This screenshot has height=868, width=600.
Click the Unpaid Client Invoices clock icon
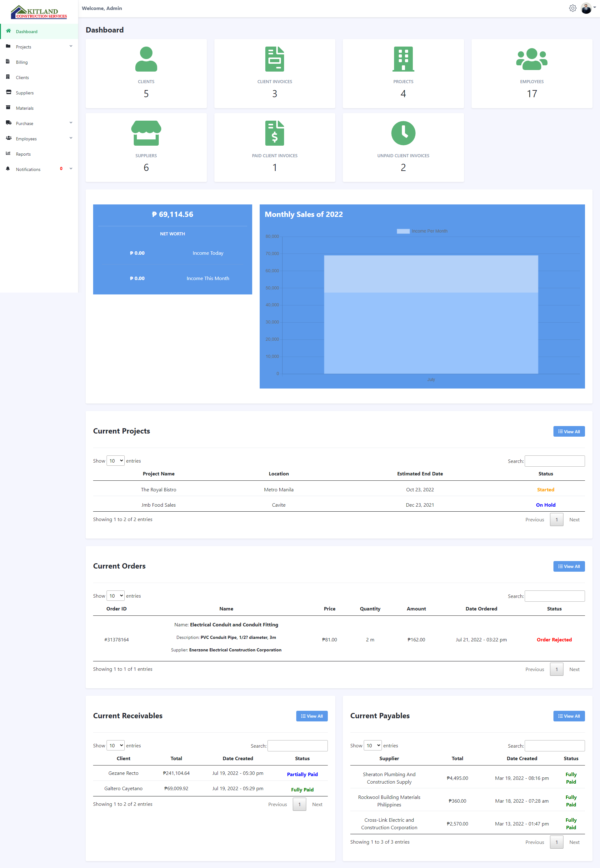[x=403, y=133]
